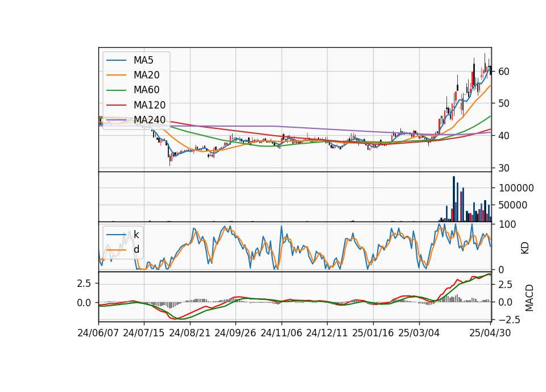Click the 24/12/11 date axis label

[327, 333]
